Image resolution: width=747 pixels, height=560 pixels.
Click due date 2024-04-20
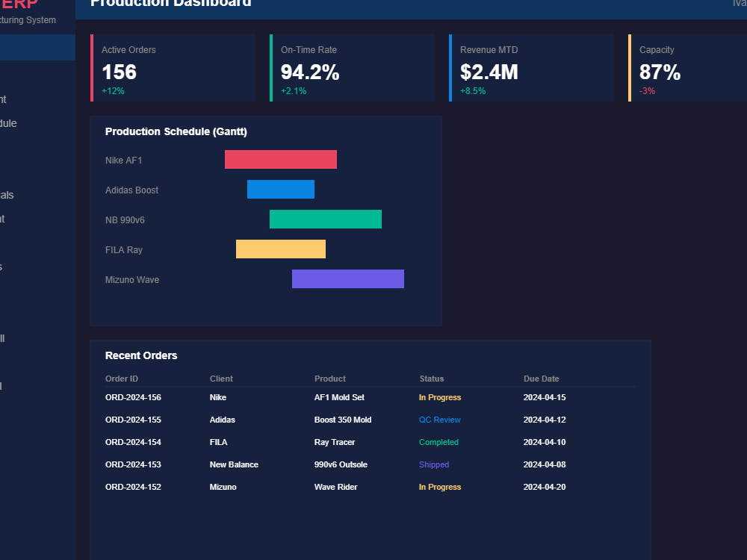[x=545, y=487]
